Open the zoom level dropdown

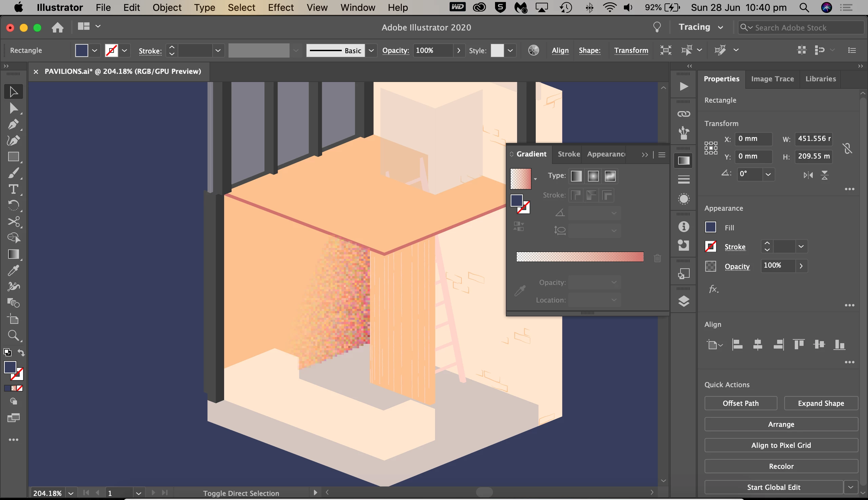[x=71, y=493]
